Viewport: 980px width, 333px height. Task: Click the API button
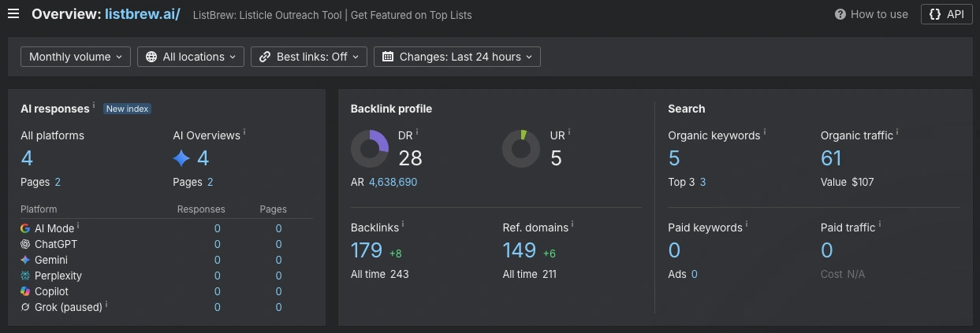946,14
